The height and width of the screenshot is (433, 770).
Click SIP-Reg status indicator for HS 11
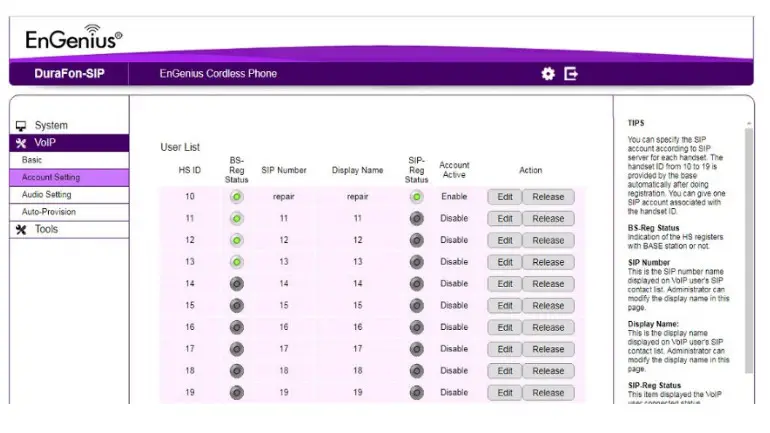416,218
